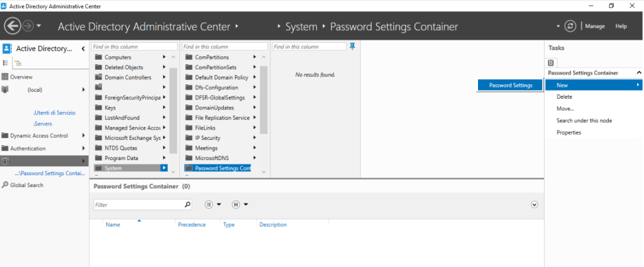Click the filter magnifier icon
644x267 pixels.
pos(187,205)
